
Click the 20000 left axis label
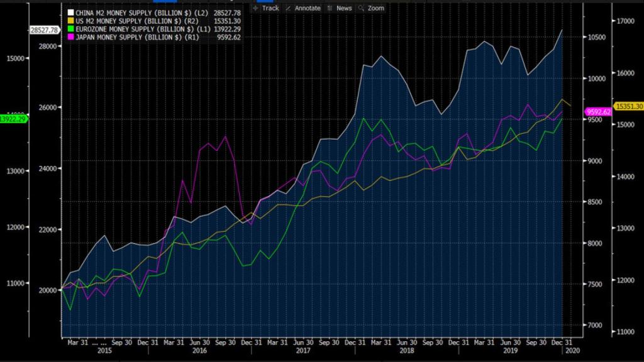[x=48, y=290]
